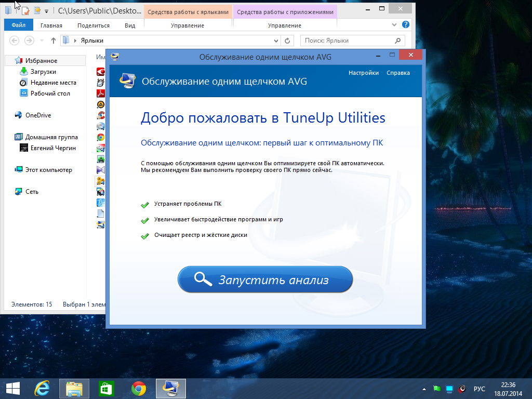
Task: Open the recent locations dropdown arrow
Action: pyautogui.click(x=42, y=41)
